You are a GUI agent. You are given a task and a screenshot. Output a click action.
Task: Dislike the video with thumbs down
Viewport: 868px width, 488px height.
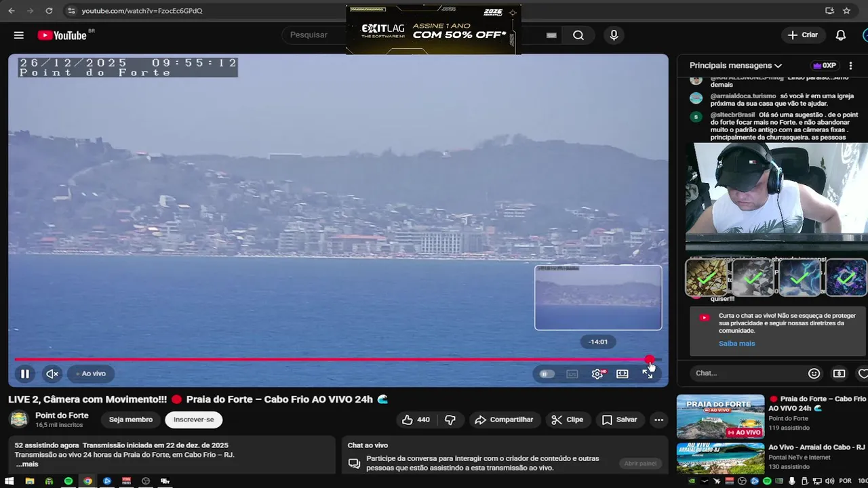[450, 420]
